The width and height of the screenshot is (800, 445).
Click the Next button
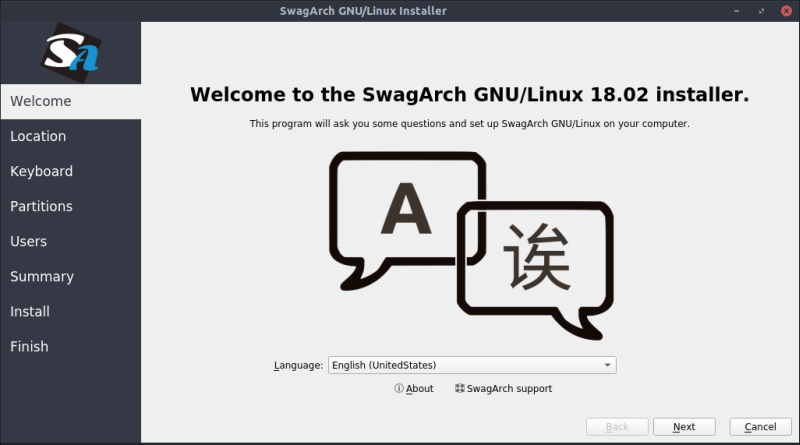(x=684, y=427)
